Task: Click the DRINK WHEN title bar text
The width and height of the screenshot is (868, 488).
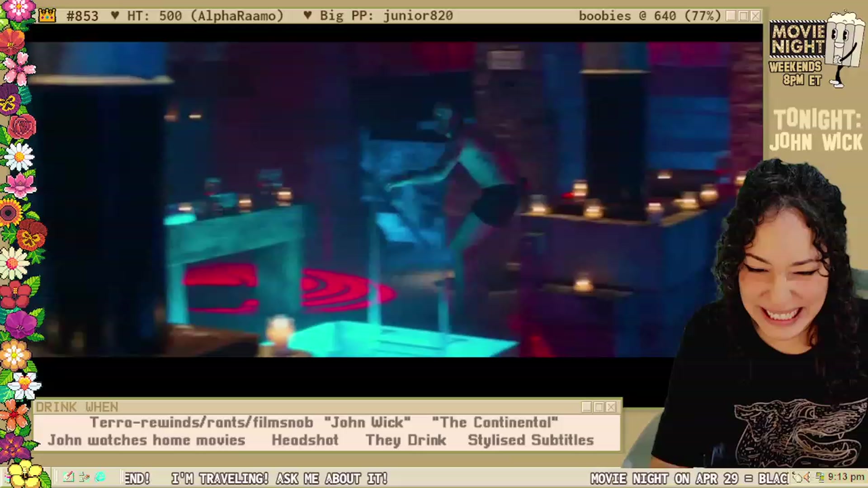Action: (x=77, y=407)
